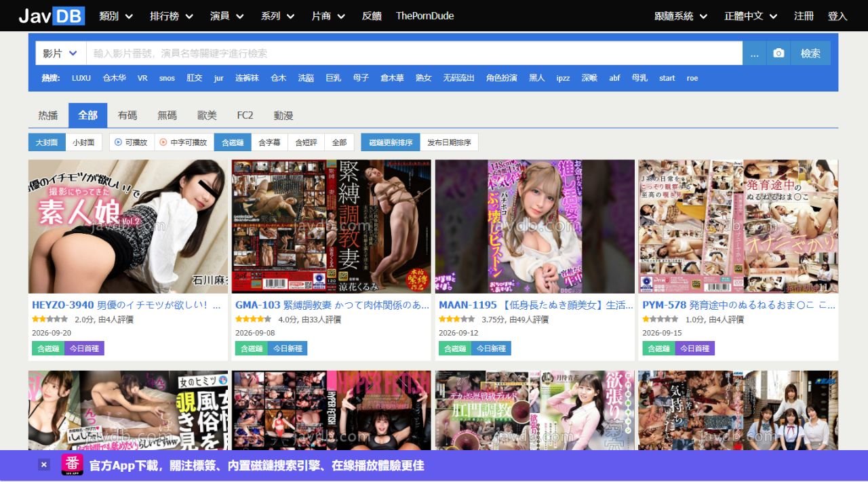Open the 反饋 feedback link
Image resolution: width=868 pixels, height=482 pixels.
(372, 16)
